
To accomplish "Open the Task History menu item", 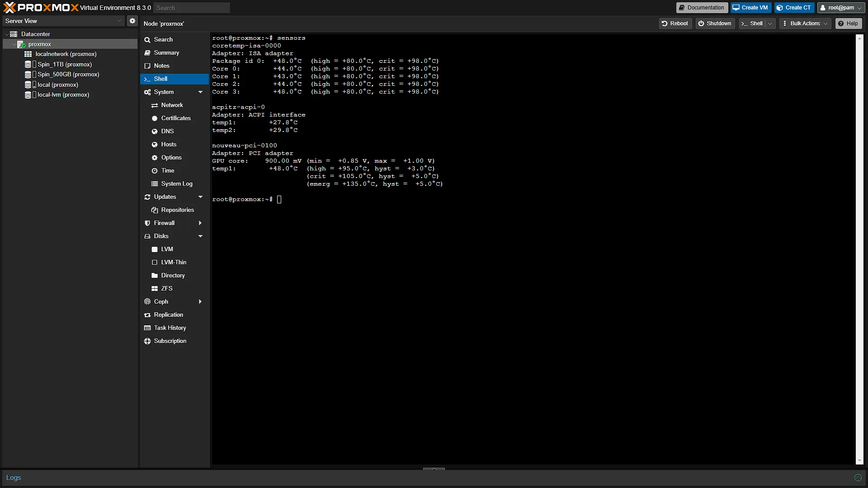I will [x=175, y=328].
